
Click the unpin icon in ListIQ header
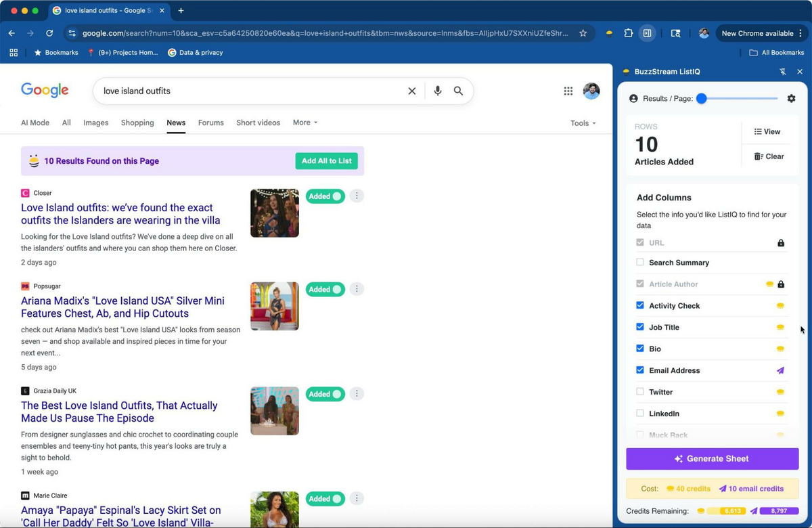[x=783, y=72]
